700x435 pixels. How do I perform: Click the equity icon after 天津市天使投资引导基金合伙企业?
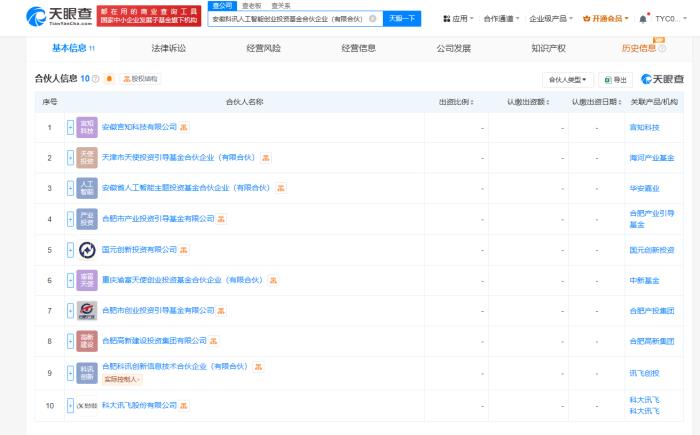[266, 158]
